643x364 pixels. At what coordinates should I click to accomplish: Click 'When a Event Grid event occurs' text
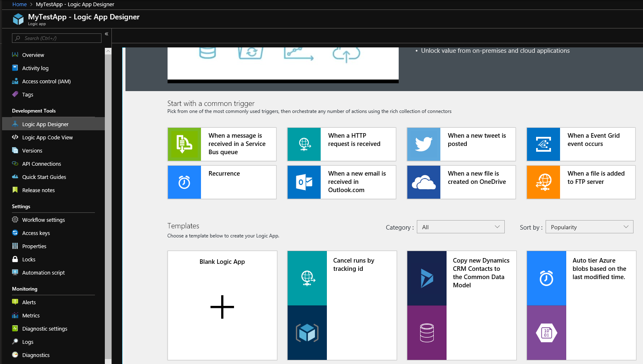(593, 140)
